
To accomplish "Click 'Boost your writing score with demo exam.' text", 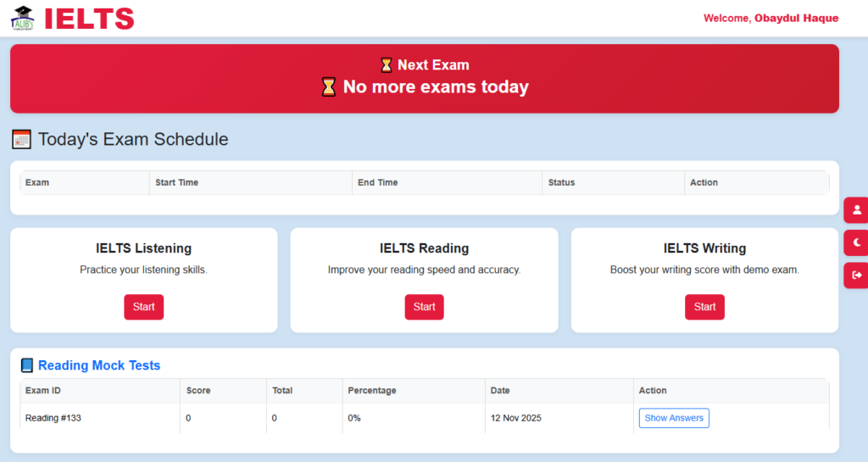I will [x=704, y=270].
